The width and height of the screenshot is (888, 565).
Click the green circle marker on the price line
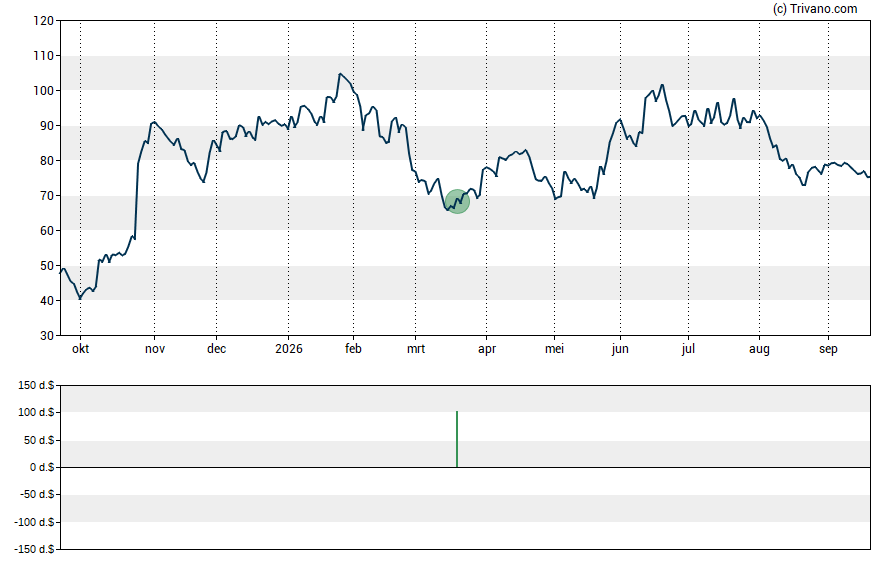click(457, 202)
